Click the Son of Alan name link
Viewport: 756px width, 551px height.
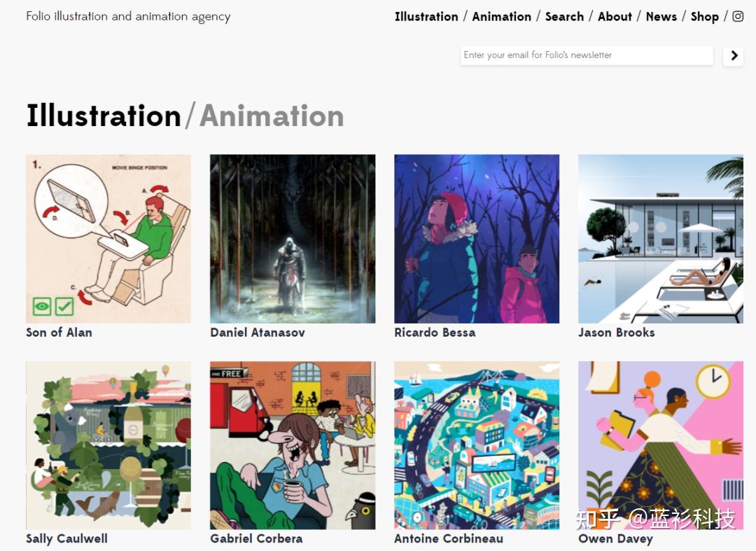(x=59, y=332)
